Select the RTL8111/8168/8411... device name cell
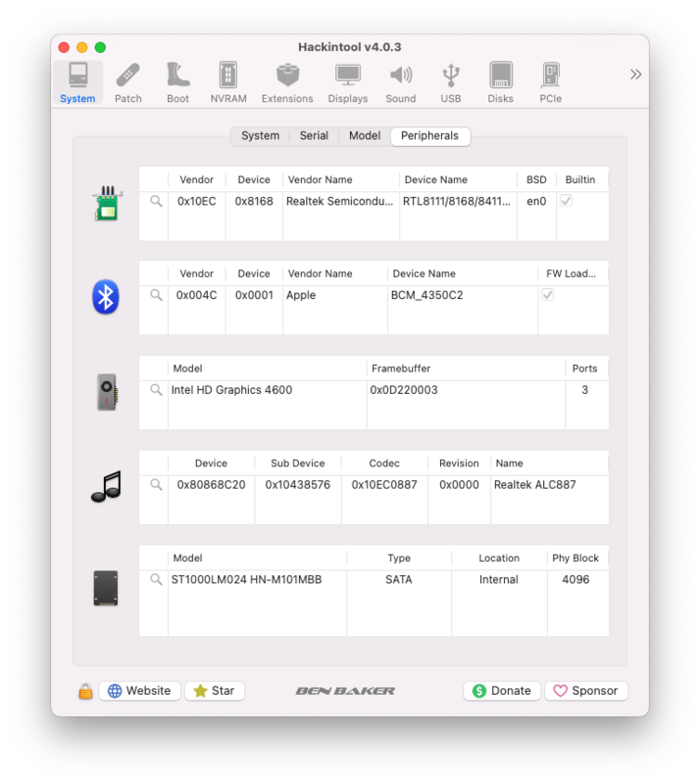 [x=458, y=201]
